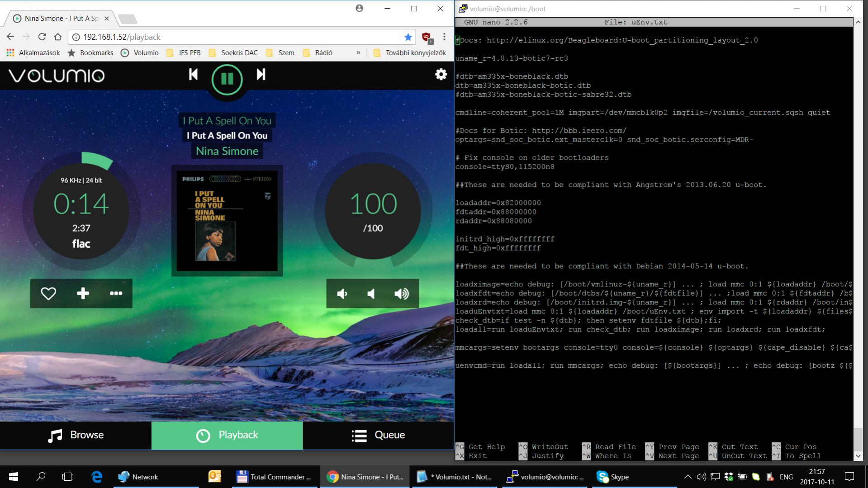Click the console=ttyS0,115200n8 line

click(x=505, y=167)
